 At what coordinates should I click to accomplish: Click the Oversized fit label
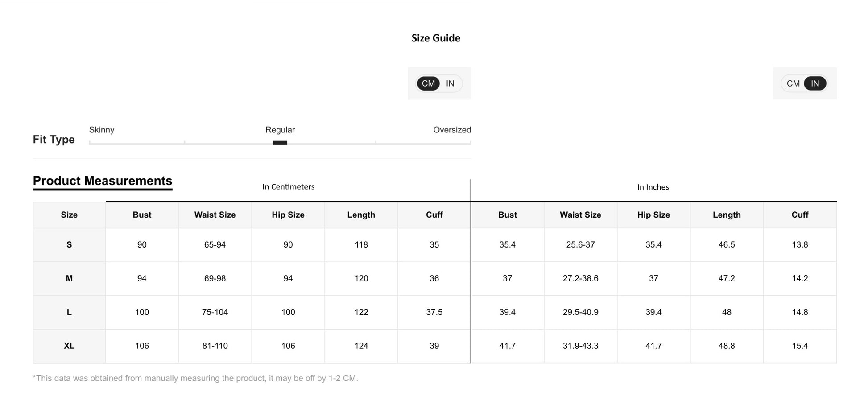(451, 130)
